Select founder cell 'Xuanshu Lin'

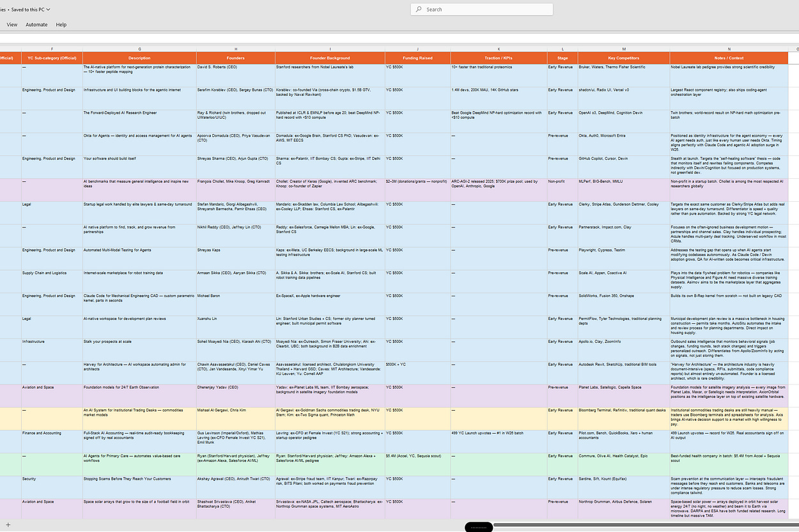pyautogui.click(x=236, y=328)
